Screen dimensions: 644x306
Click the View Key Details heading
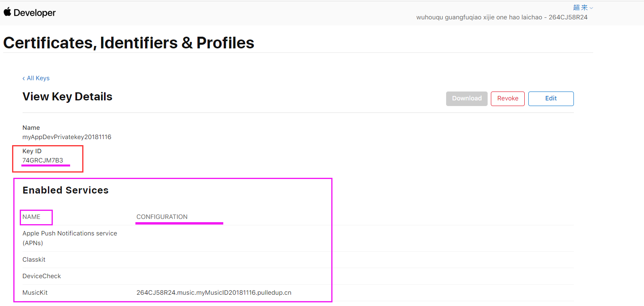pos(67,97)
